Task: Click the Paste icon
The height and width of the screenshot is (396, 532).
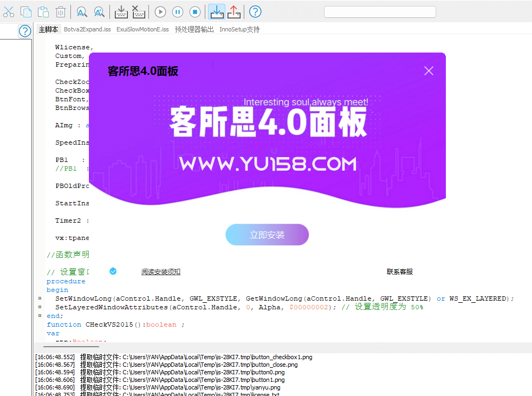Action: [x=43, y=11]
